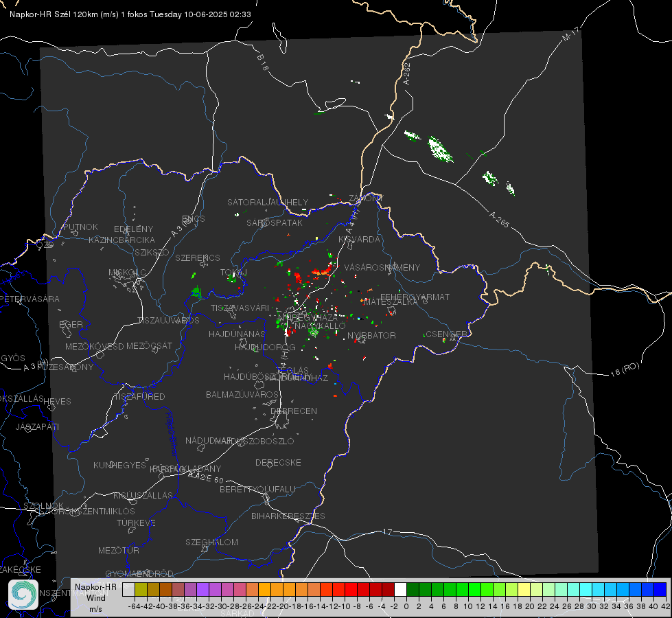Pick the deep blue swatch at legend's end
Screen dimensions: 672x618
tap(660, 590)
